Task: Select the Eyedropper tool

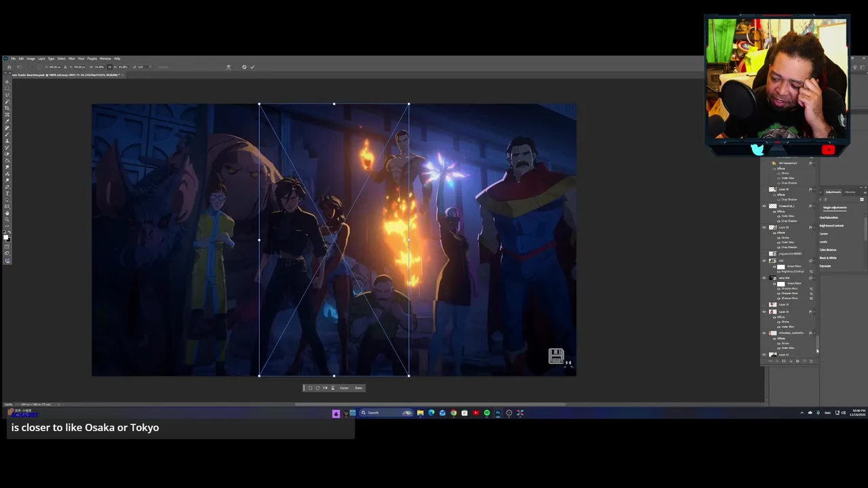Action: pyautogui.click(x=7, y=121)
